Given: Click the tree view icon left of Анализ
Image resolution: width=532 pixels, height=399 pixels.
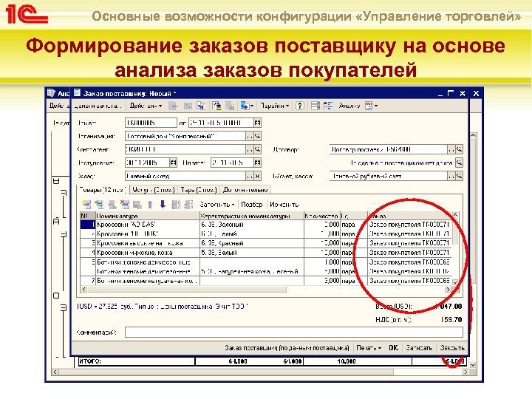Looking at the screenshot, I should coord(328,106).
